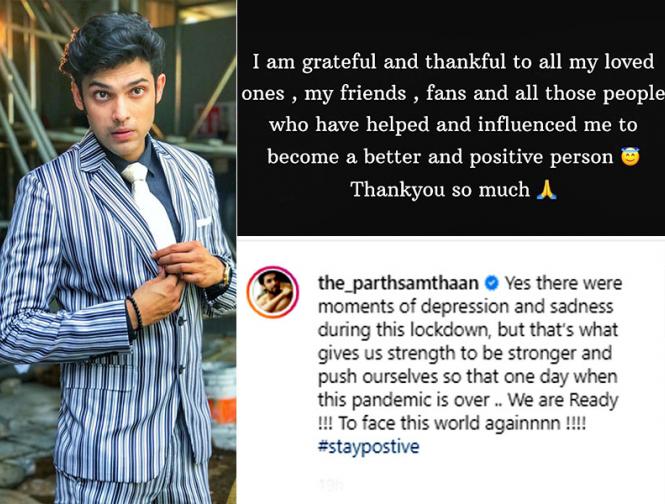Click the 'become a better and positive person' line
The width and height of the screenshot is (665, 504).
pyautogui.click(x=440, y=157)
